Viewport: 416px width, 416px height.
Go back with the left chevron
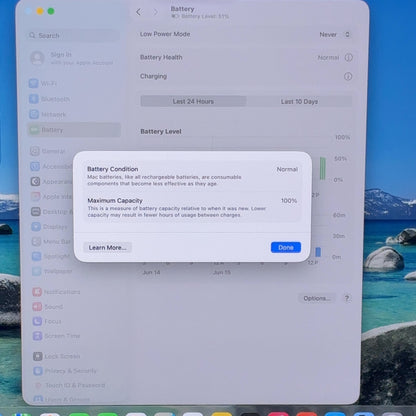[139, 12]
